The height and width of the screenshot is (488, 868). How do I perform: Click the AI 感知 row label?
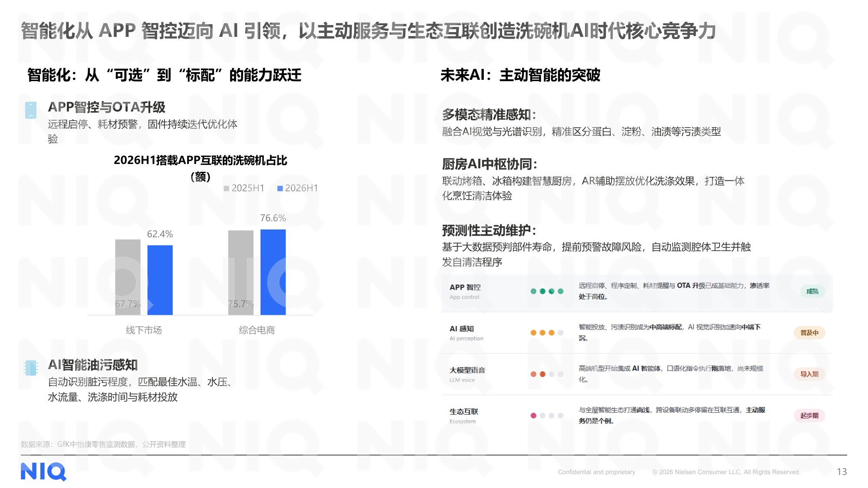tap(462, 329)
